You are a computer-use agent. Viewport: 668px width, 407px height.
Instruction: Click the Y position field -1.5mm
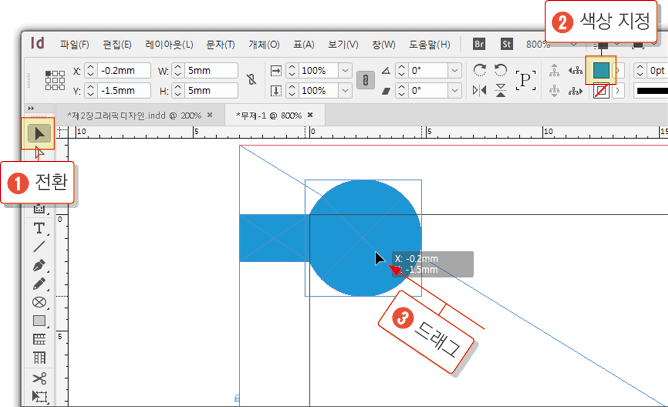(124, 90)
